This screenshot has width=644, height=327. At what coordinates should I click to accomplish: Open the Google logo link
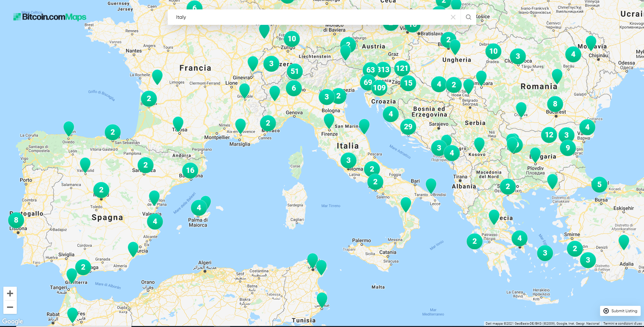[x=13, y=321]
